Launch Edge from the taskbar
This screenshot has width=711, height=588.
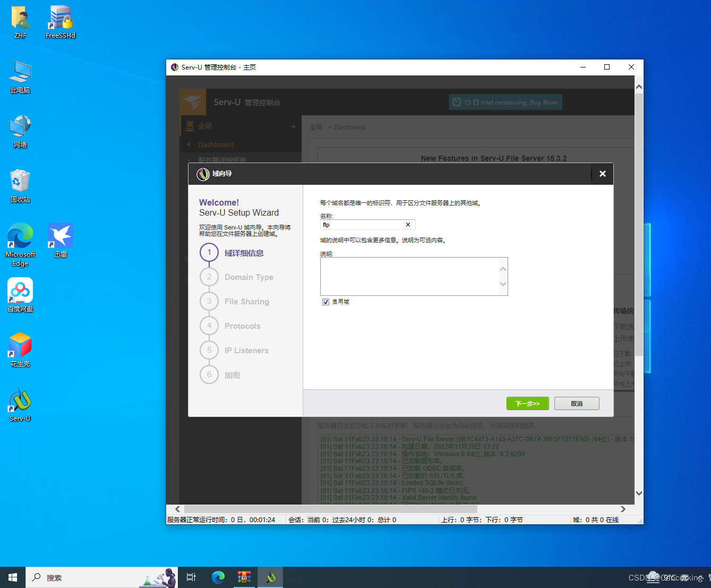tap(218, 577)
